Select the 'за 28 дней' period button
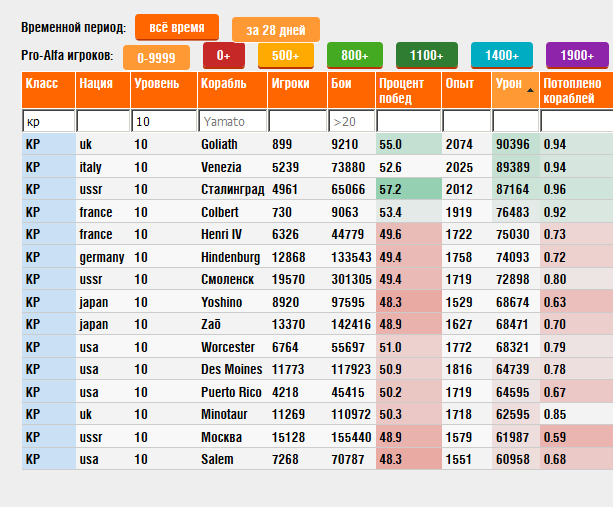Viewport: 613px width, 507px height. [276, 31]
